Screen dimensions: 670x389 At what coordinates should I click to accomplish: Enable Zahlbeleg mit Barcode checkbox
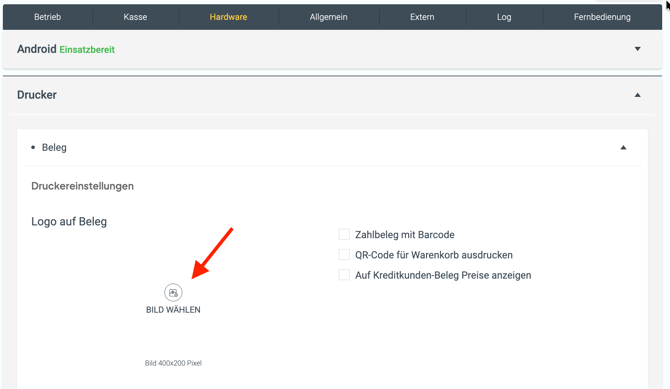344,234
